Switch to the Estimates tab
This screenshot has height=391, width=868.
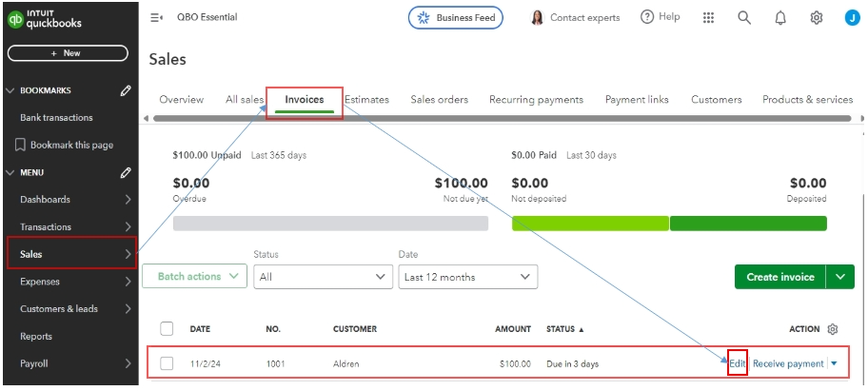pos(366,99)
